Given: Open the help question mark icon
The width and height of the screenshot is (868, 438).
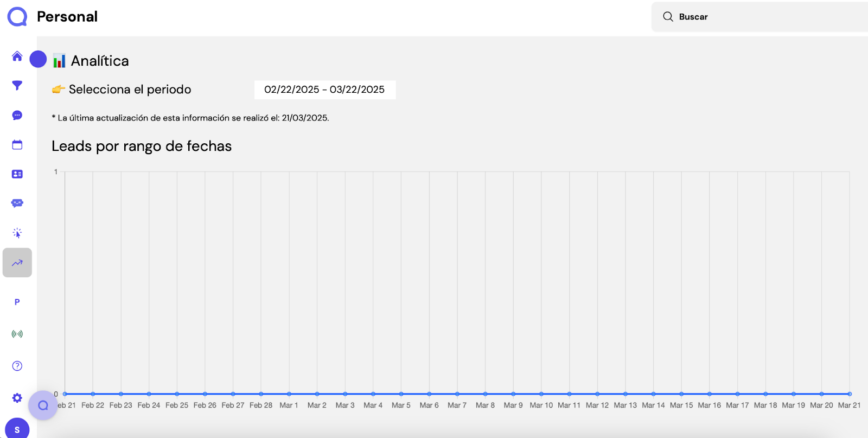Looking at the screenshot, I should [17, 366].
